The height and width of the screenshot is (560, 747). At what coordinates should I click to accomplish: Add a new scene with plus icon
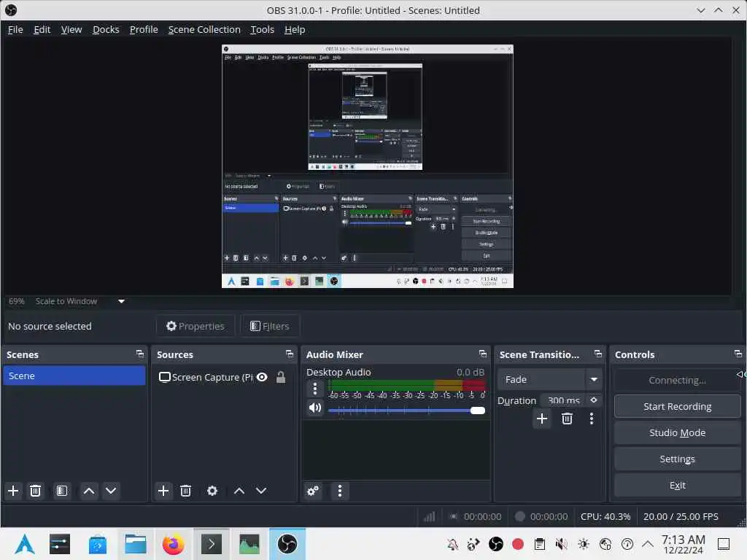click(x=13, y=491)
